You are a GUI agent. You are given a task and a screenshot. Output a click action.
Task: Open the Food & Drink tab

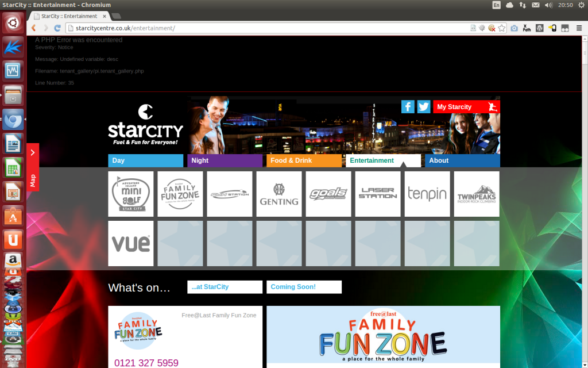pyautogui.click(x=304, y=160)
